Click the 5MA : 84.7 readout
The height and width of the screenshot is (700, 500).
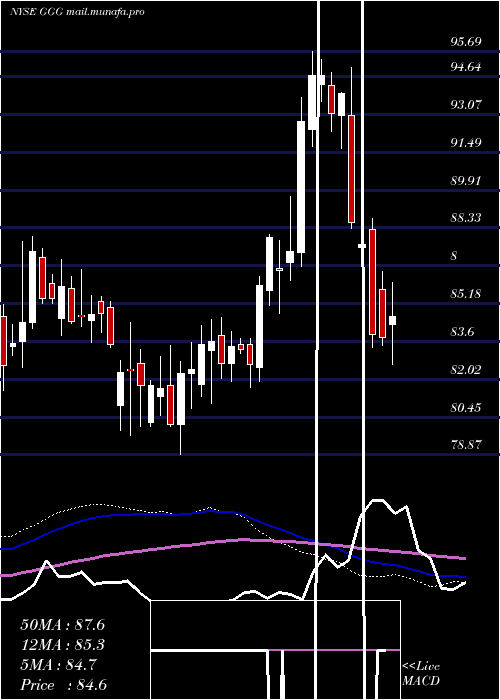click(58, 665)
